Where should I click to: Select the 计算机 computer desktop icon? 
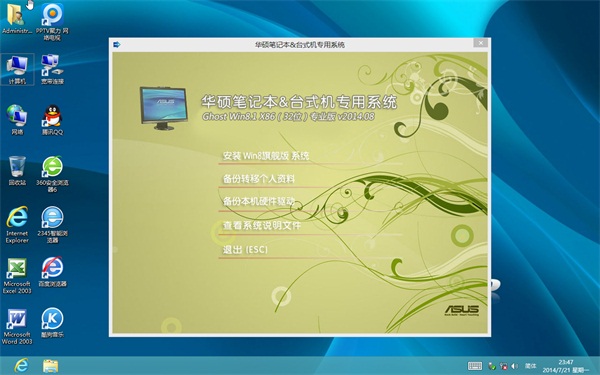click(x=17, y=69)
